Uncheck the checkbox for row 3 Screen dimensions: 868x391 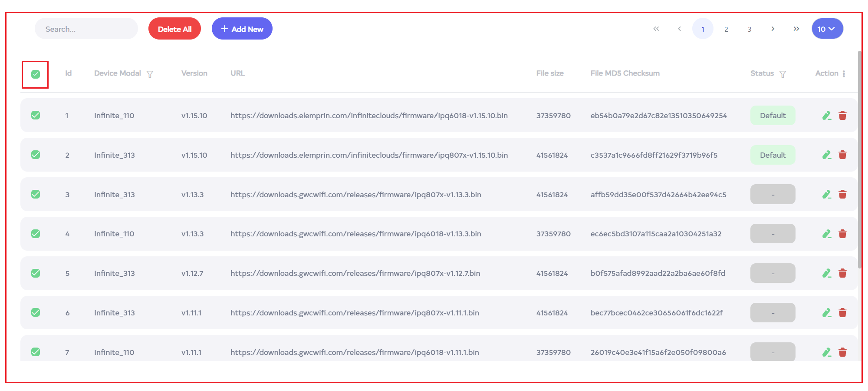tap(36, 195)
